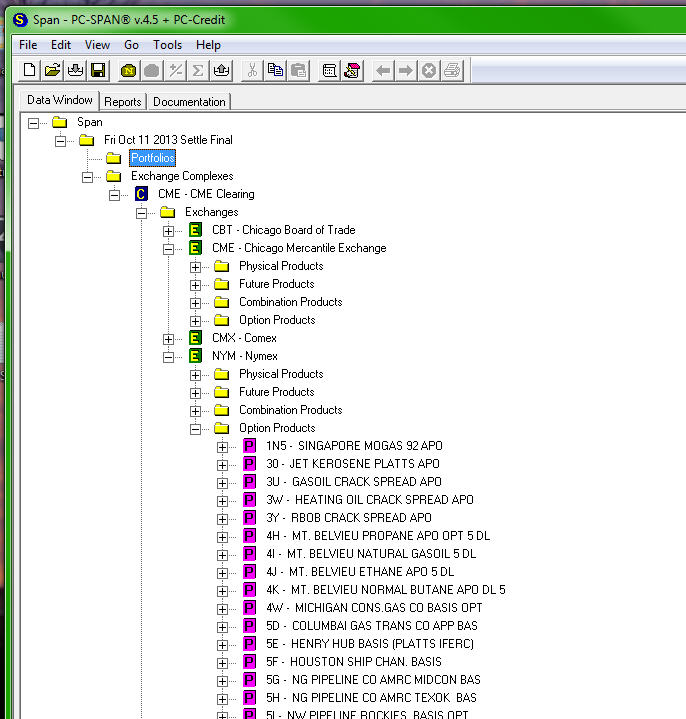686x719 pixels.
Task: Click the plus/minus toolbar icon
Action: 175,70
